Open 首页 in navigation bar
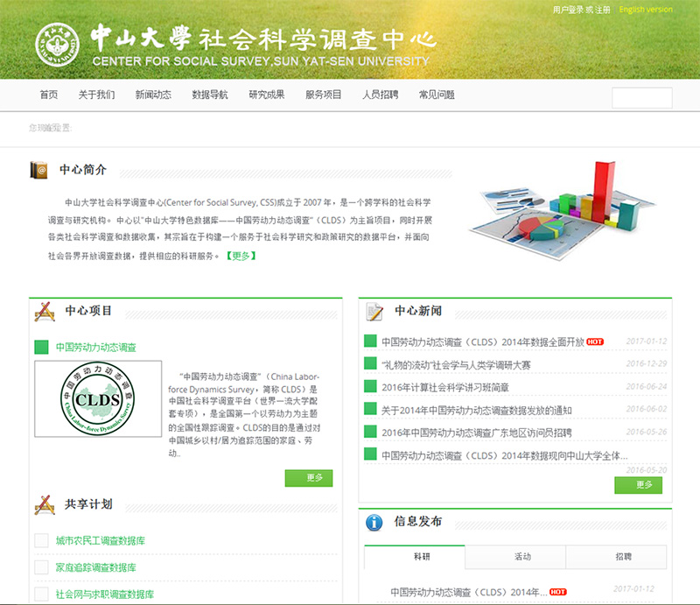Screen dimensions: 700x605 pos(49,95)
